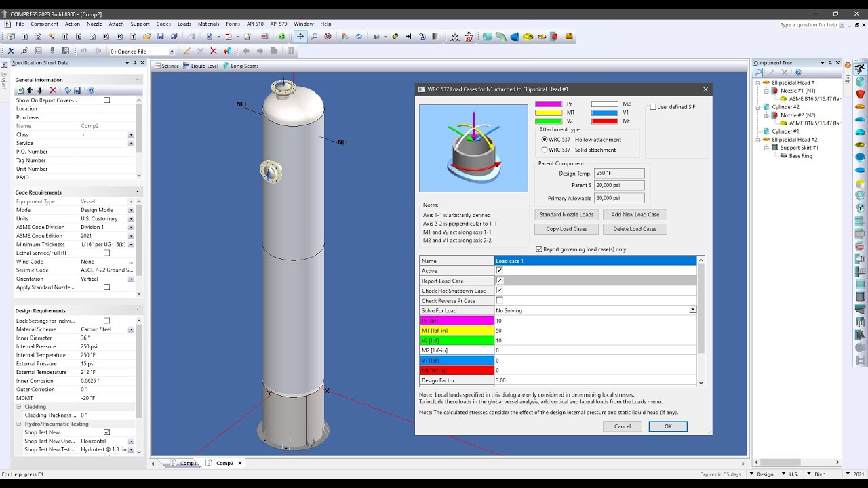Activate the Zoom magnifier tool
This screenshot has height=488, width=868.
[x=314, y=37]
